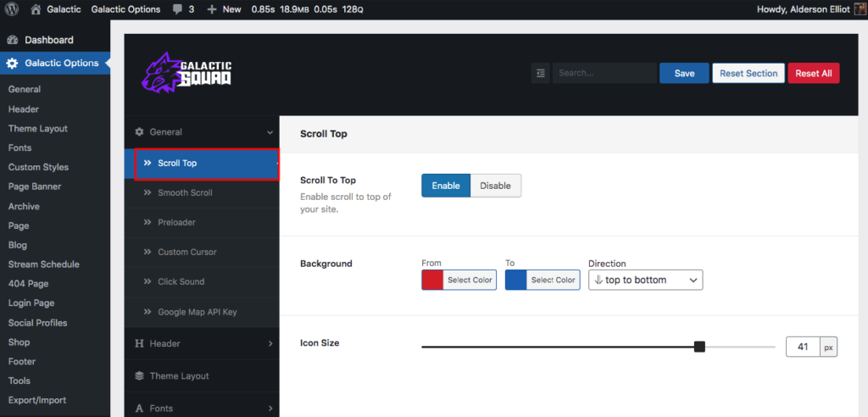Click double-arrow icon beside Preloader

tap(147, 222)
